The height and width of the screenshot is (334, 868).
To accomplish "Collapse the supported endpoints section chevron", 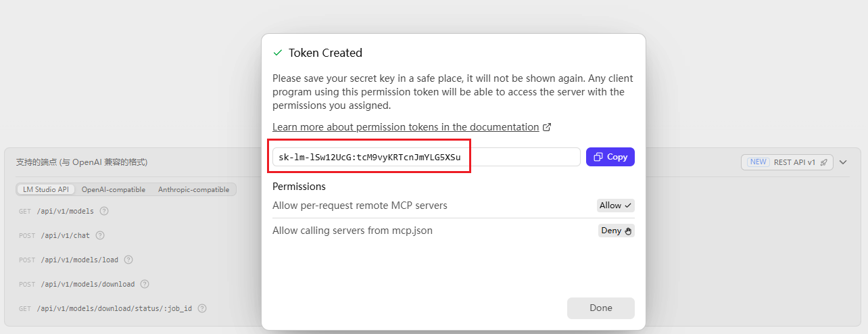I will 843,162.
